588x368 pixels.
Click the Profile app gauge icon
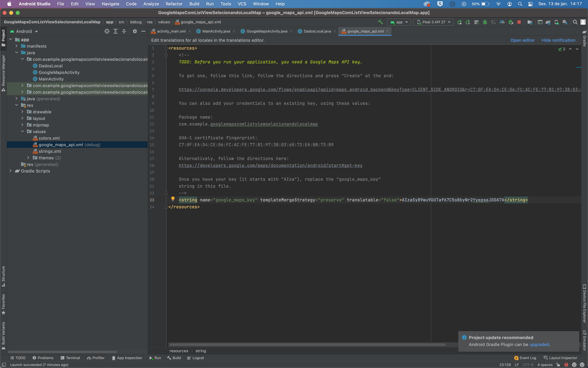point(502,22)
